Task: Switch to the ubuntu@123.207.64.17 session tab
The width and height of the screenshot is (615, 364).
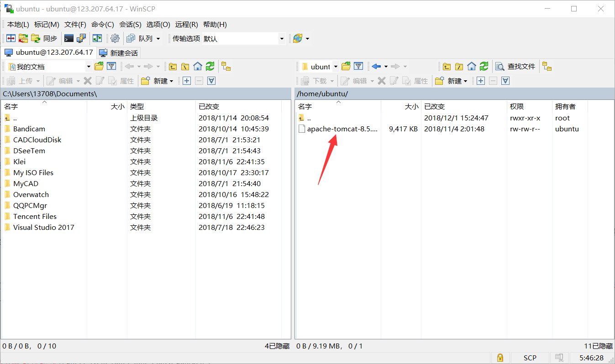Action: [48, 52]
